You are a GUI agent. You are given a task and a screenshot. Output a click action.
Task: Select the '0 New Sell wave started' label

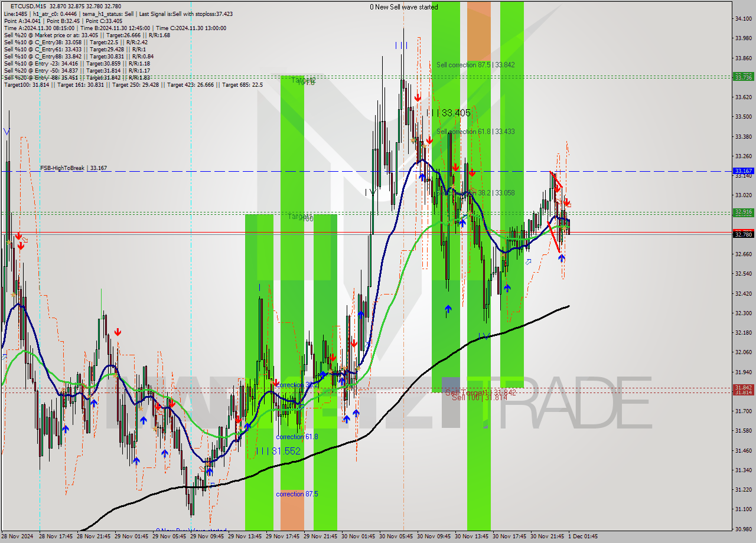point(404,7)
